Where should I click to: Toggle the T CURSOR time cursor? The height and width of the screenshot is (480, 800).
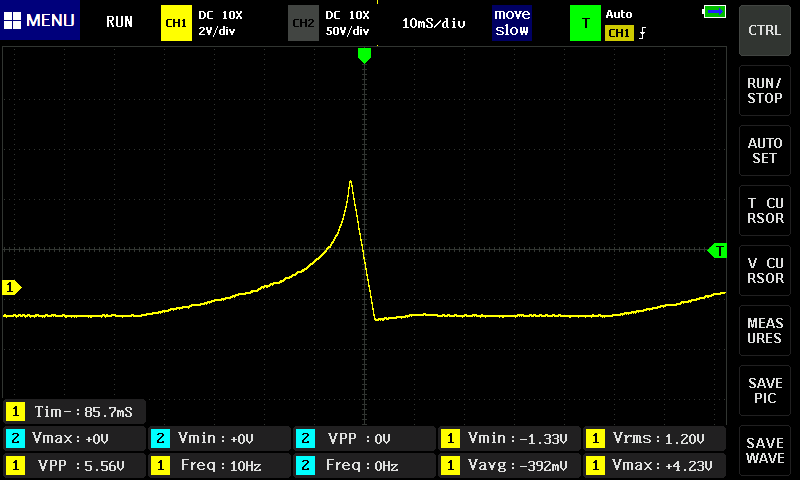click(765, 211)
